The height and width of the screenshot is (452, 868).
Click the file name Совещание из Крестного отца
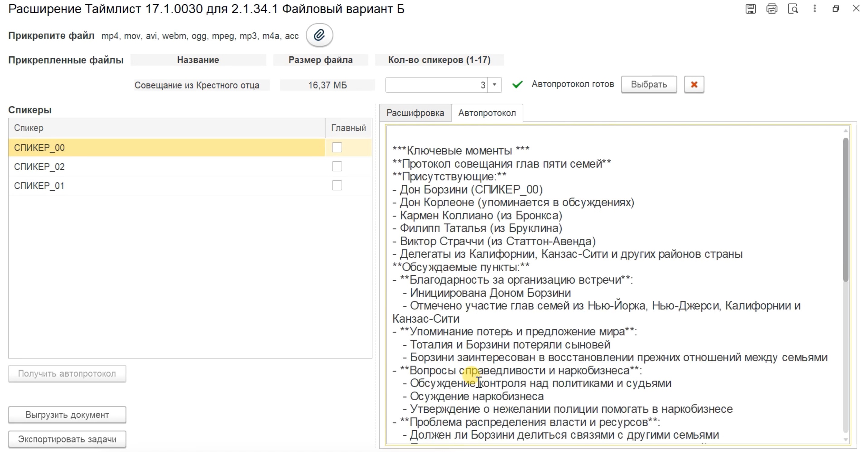tap(197, 85)
